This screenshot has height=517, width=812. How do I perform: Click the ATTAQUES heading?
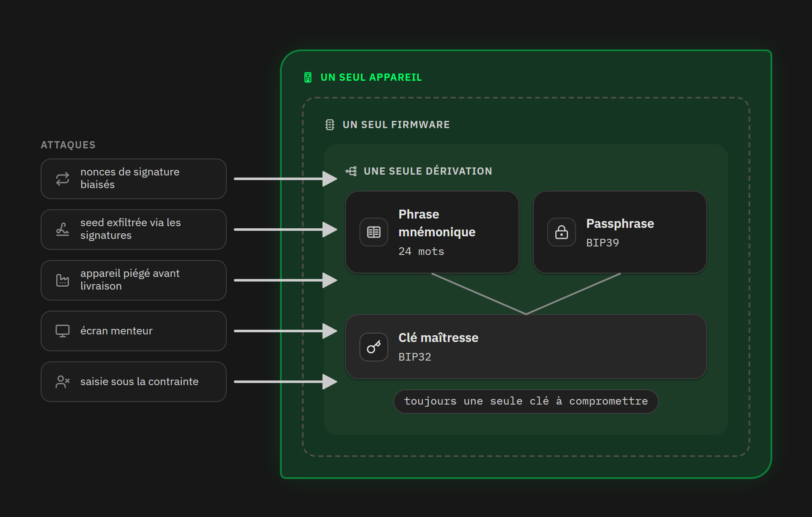point(68,145)
